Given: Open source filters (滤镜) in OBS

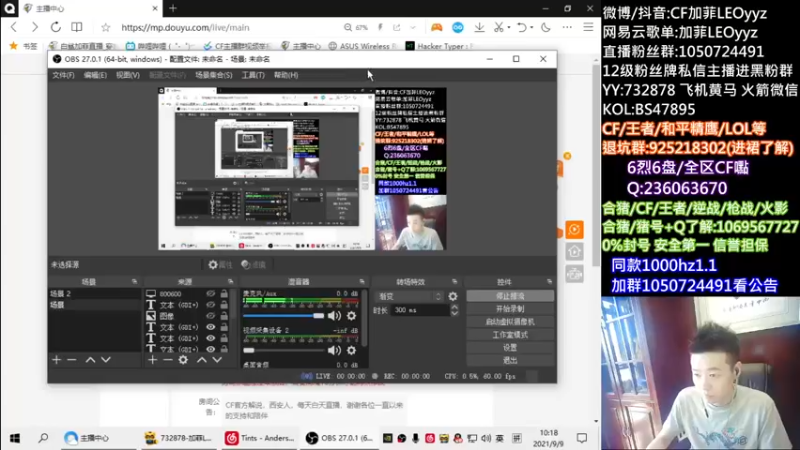Looking at the screenshot, I should click(254, 264).
